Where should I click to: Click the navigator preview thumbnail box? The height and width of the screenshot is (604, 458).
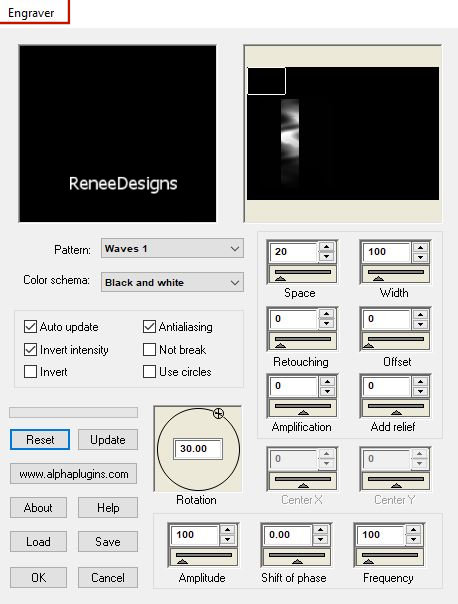266,81
